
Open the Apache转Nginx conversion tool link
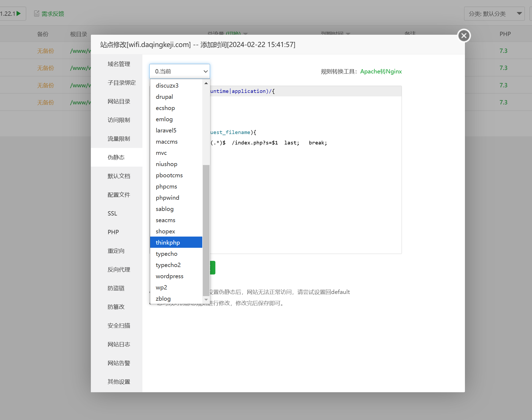coord(381,71)
